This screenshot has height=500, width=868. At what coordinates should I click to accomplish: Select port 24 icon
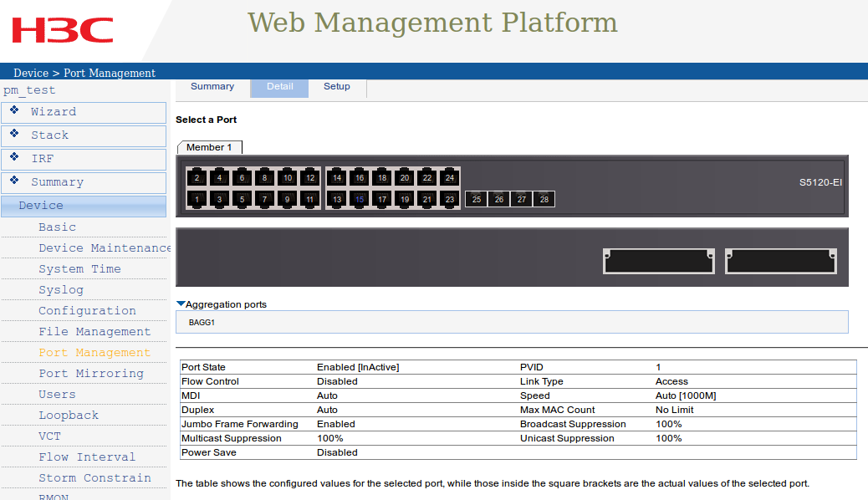point(450,178)
